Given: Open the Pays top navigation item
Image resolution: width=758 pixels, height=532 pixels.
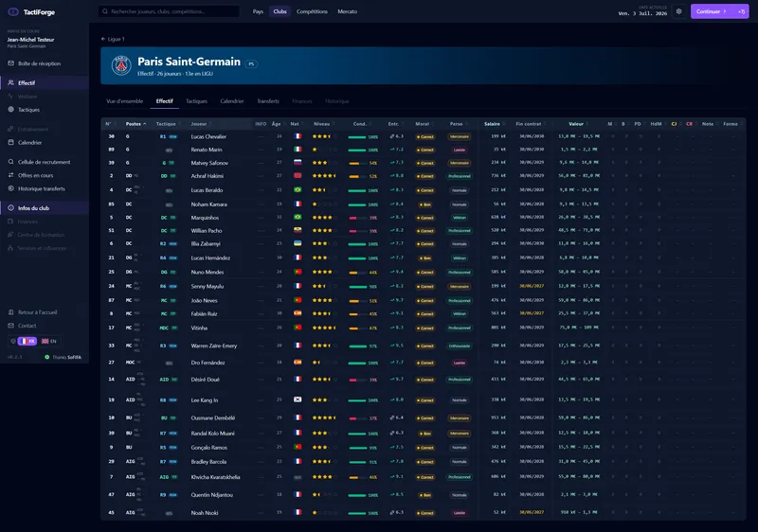Looking at the screenshot, I should coord(258,11).
